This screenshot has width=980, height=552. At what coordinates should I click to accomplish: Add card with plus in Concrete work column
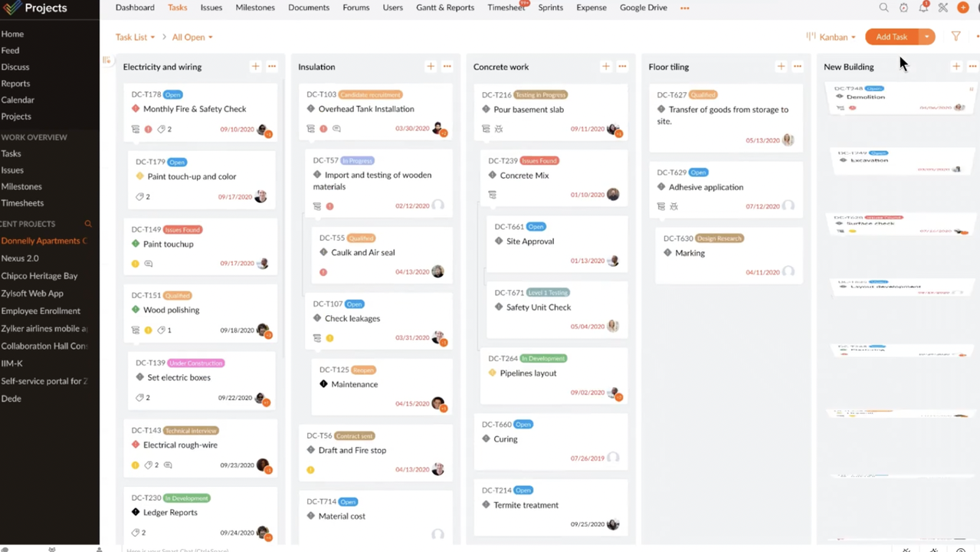606,67
